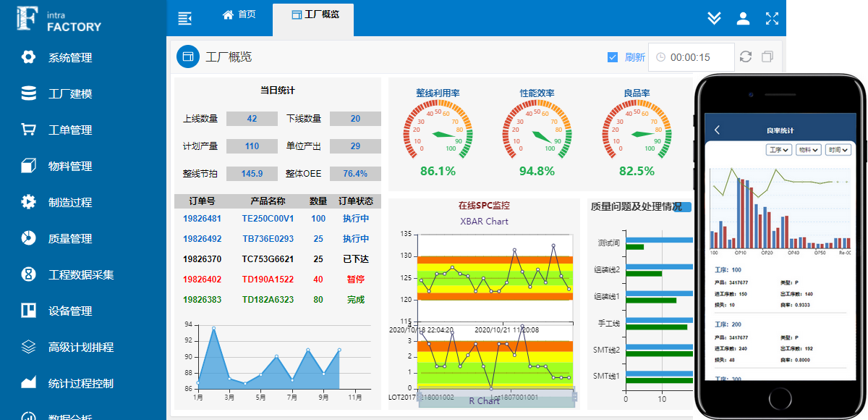Click product name TD190A1522
The height and width of the screenshot is (420, 868).
tap(268, 280)
